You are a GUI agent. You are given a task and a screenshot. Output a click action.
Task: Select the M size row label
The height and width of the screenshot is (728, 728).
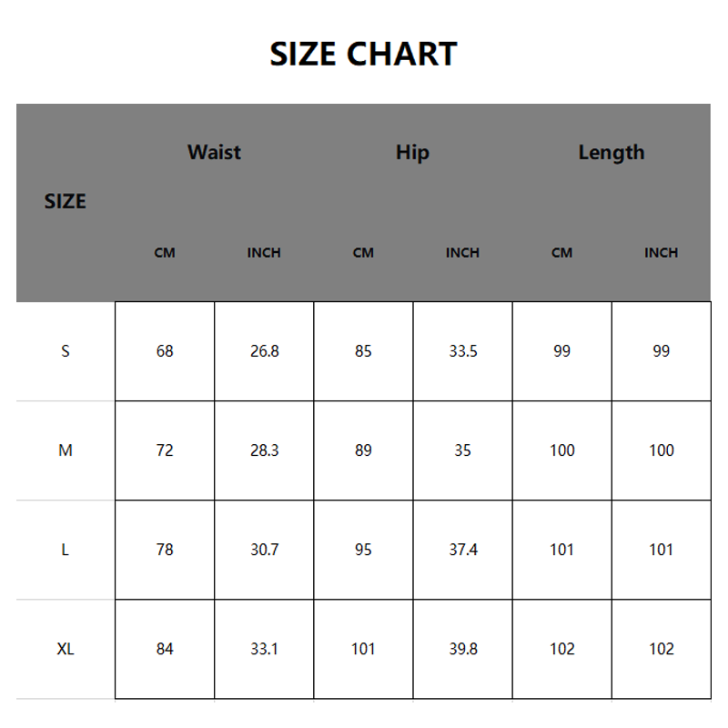coord(66,450)
